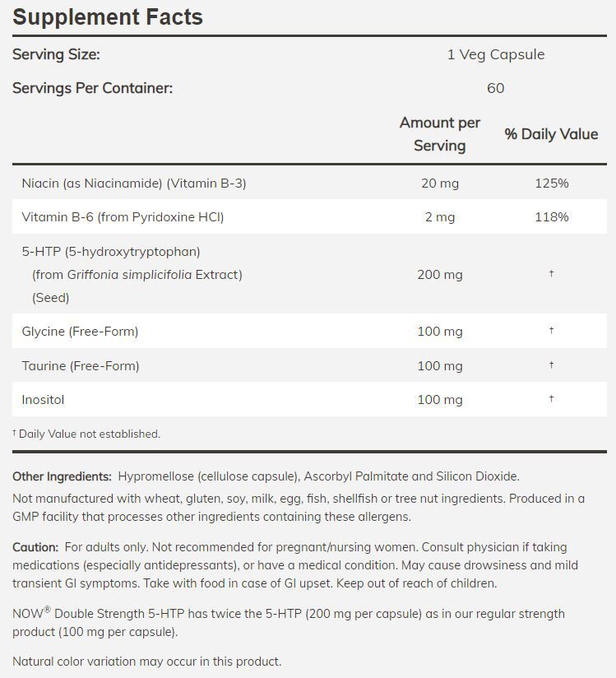This screenshot has width=616, height=678.
Task: Click the 125% daily value for Niacin
Action: [551, 183]
